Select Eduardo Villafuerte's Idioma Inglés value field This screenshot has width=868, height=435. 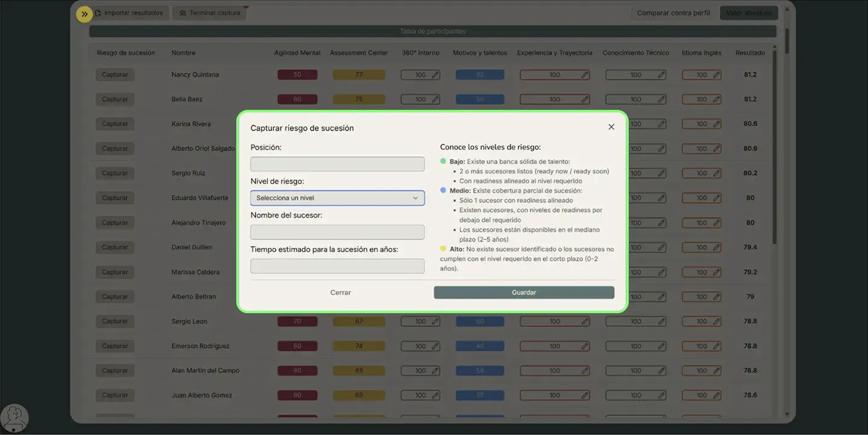tap(702, 198)
